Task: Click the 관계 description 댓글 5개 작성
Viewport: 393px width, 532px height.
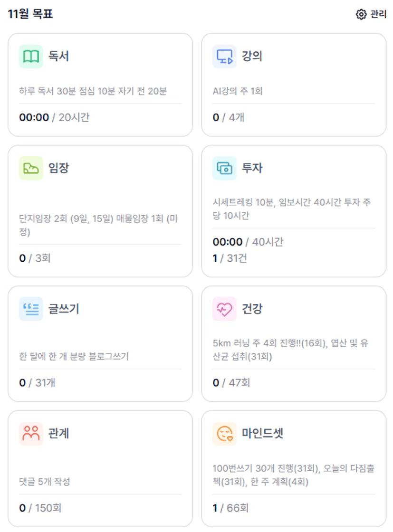Action: 45,482
